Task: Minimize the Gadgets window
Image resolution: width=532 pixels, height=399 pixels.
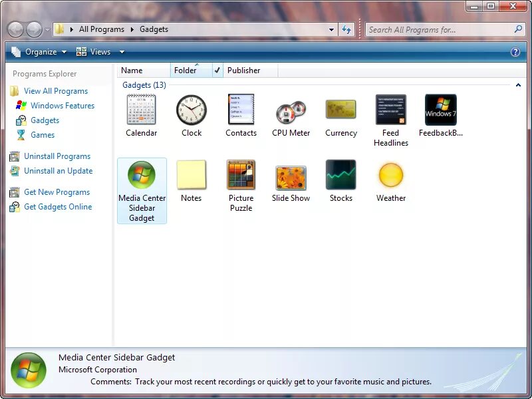Action: click(x=475, y=6)
